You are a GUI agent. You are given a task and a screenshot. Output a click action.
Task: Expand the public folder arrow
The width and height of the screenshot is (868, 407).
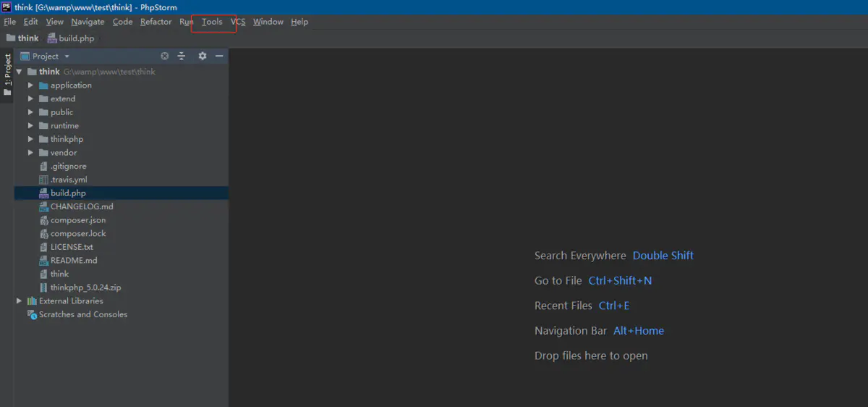(x=31, y=112)
